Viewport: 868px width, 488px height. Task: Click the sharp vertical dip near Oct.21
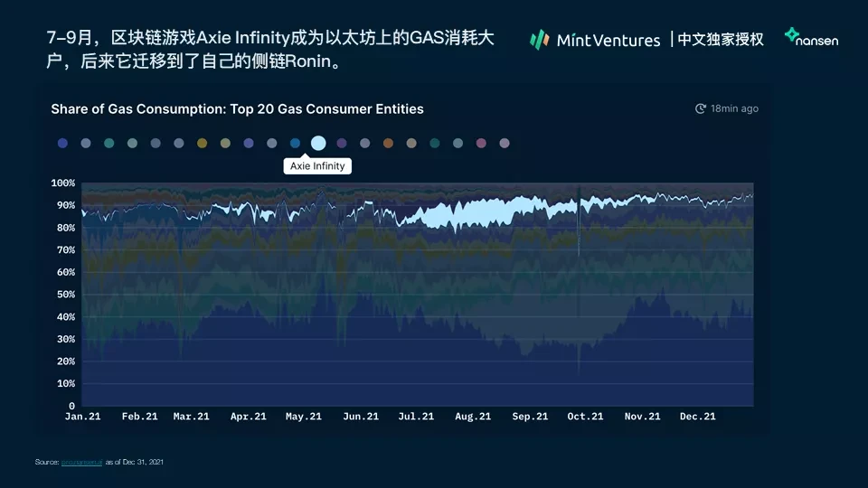[579, 221]
